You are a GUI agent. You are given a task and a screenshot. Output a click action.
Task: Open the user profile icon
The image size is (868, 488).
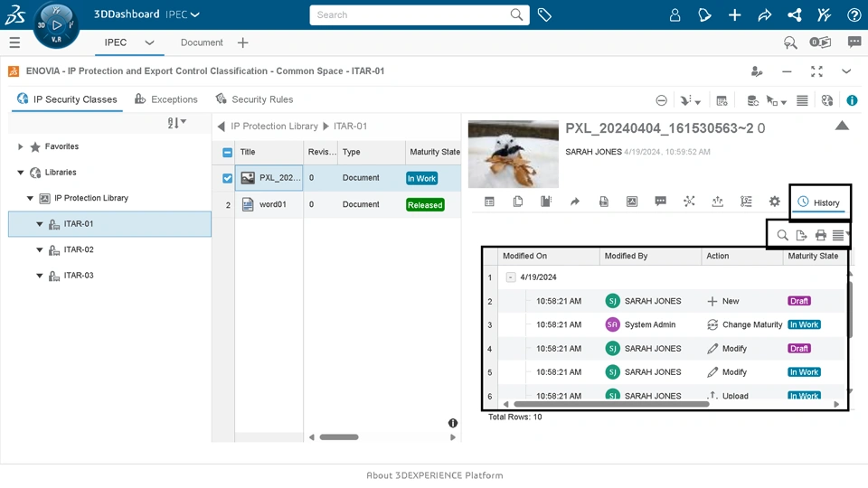pos(675,15)
